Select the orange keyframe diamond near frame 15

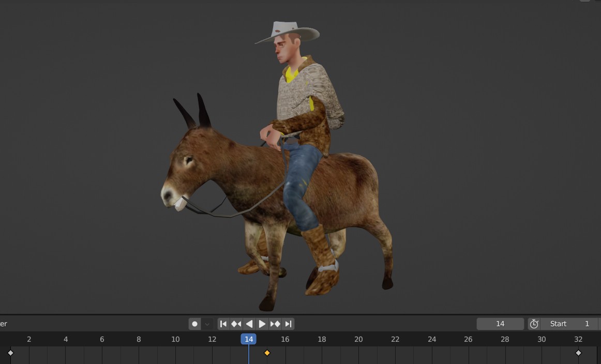pos(267,353)
